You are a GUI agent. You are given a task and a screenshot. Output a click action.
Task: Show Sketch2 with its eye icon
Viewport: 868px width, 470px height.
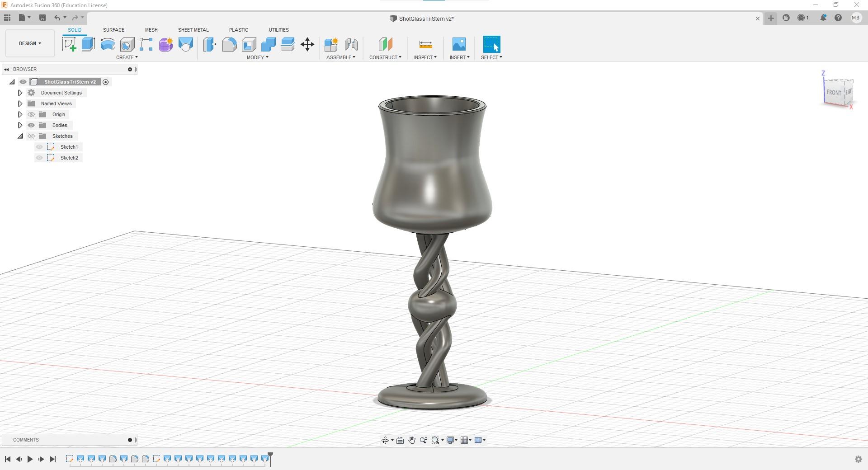coord(39,158)
